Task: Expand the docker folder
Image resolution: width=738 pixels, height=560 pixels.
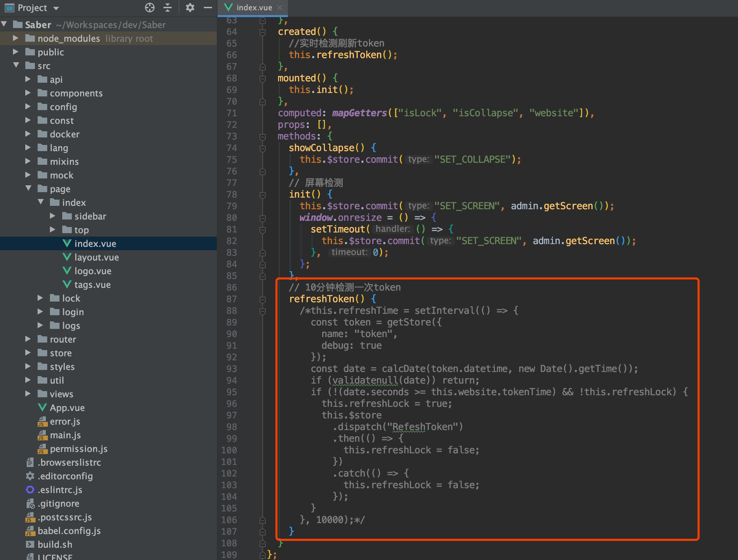Action: (28, 134)
